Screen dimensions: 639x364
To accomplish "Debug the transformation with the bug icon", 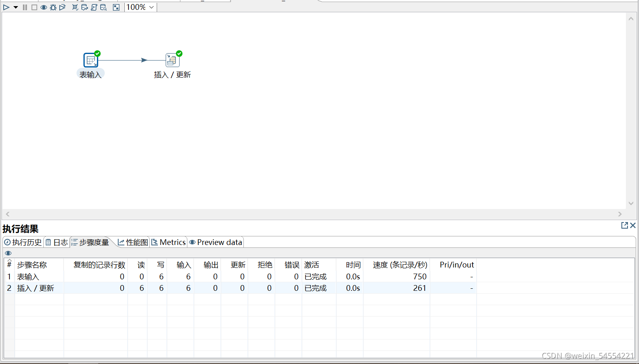I will point(53,7).
